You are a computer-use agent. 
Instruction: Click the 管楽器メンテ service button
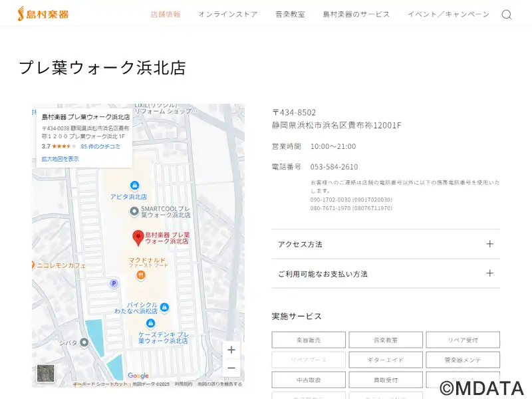click(463, 360)
